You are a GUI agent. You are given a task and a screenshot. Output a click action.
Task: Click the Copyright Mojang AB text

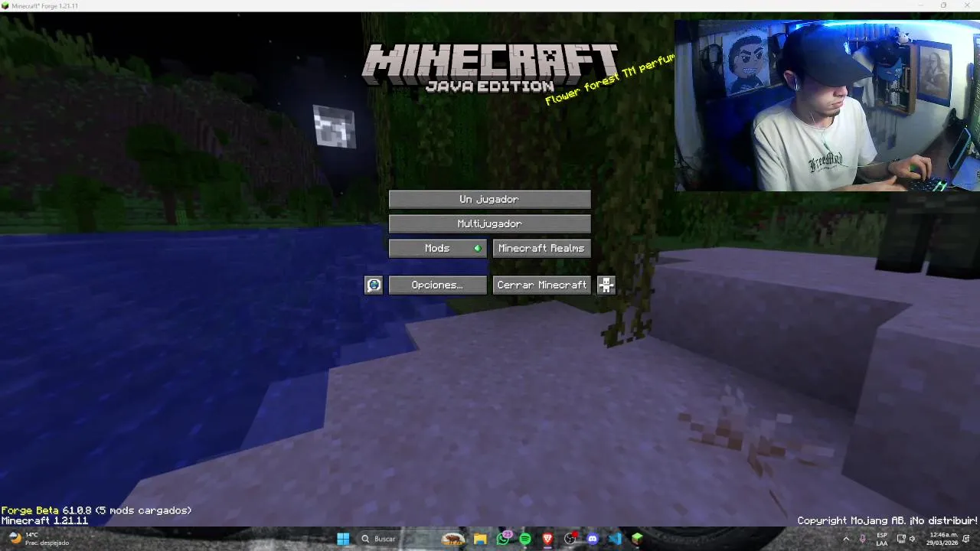tap(887, 520)
